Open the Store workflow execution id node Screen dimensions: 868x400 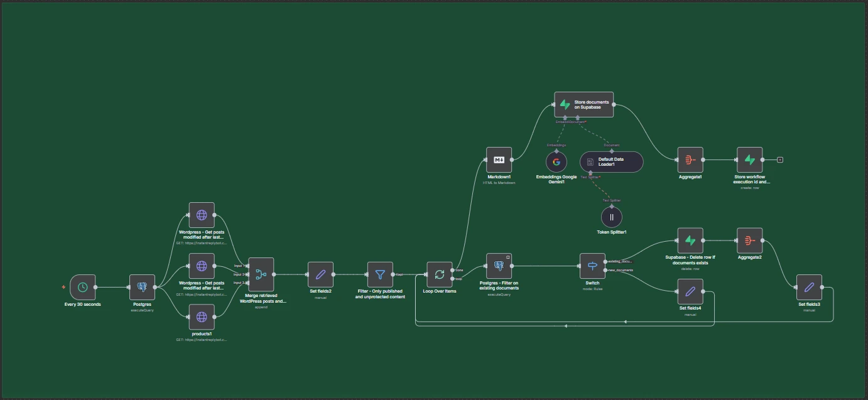749,160
